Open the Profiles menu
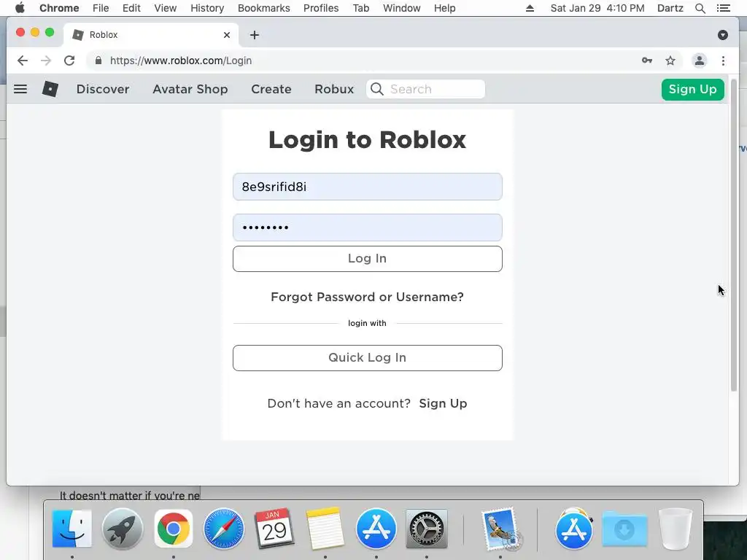The image size is (747, 560). [x=321, y=8]
